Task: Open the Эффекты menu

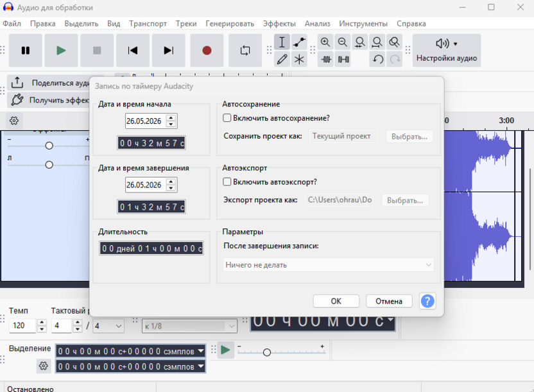Action: click(279, 24)
